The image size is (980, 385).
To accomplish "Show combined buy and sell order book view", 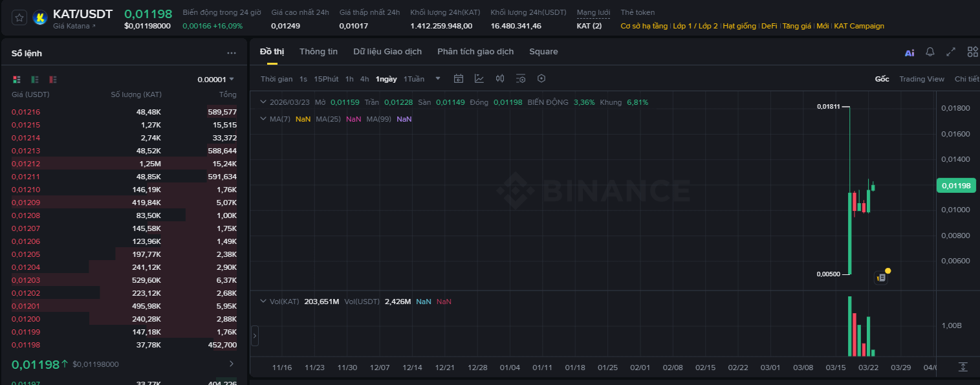I will 17,79.
